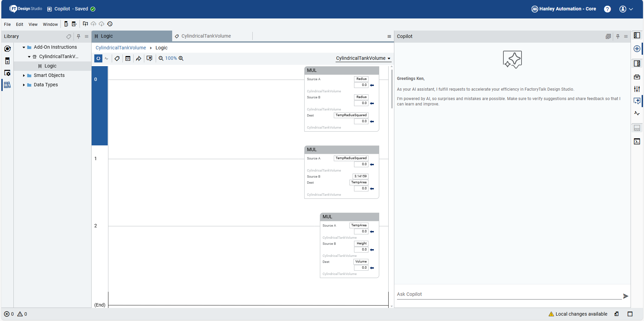Open the Edit menu
644x321 pixels.
(19, 24)
